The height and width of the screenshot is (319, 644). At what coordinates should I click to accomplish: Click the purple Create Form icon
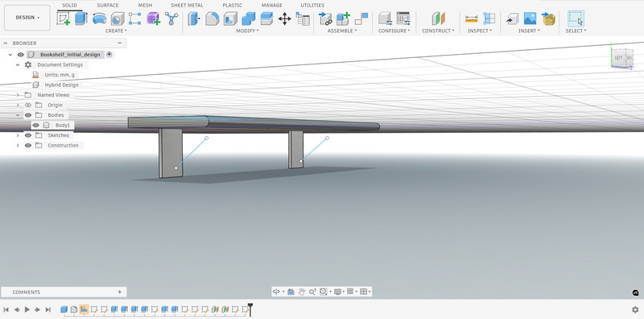click(x=153, y=19)
